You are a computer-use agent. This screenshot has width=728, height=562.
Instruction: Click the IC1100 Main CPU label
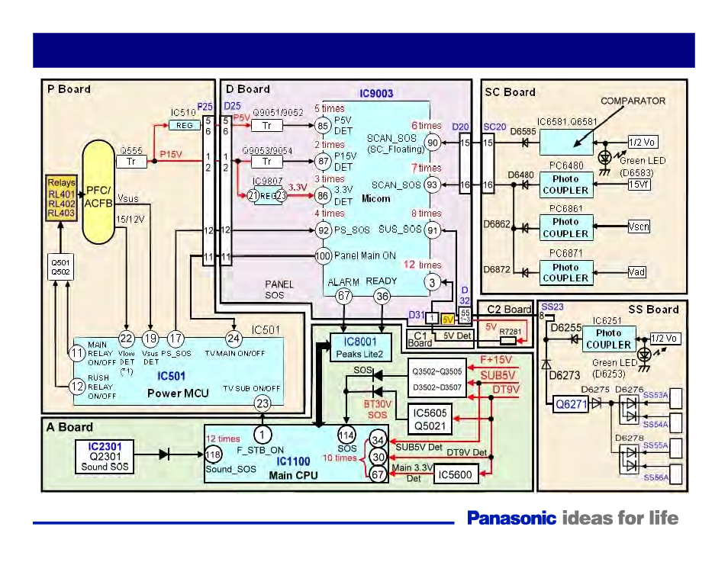(294, 467)
